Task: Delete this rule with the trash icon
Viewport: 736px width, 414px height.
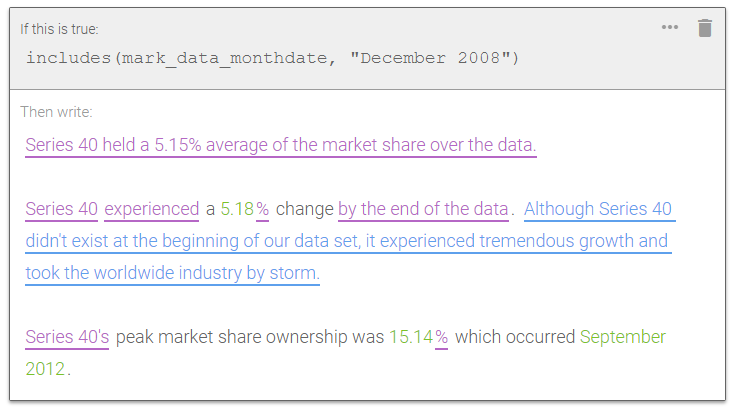Action: tap(705, 28)
